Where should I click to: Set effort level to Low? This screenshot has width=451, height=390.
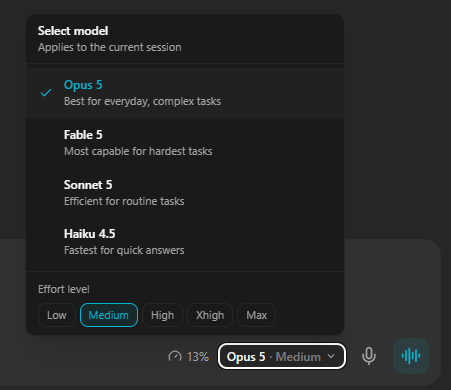[57, 315]
